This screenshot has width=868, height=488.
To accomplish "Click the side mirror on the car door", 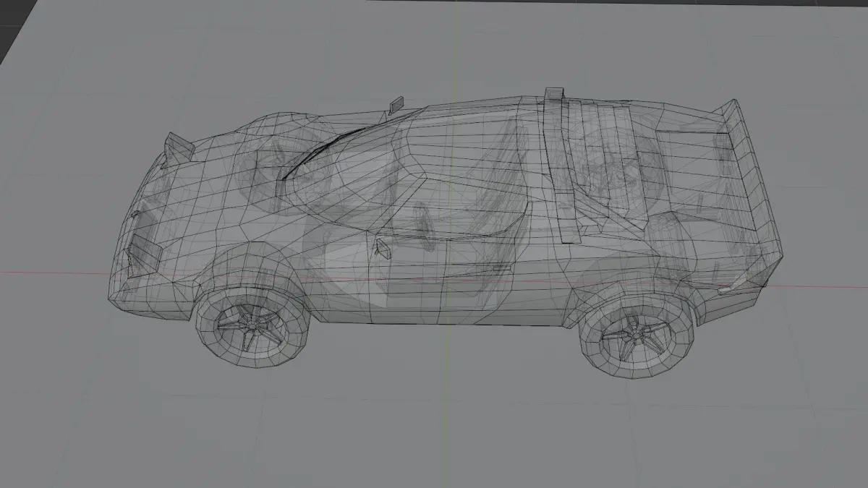I will click(382, 250).
